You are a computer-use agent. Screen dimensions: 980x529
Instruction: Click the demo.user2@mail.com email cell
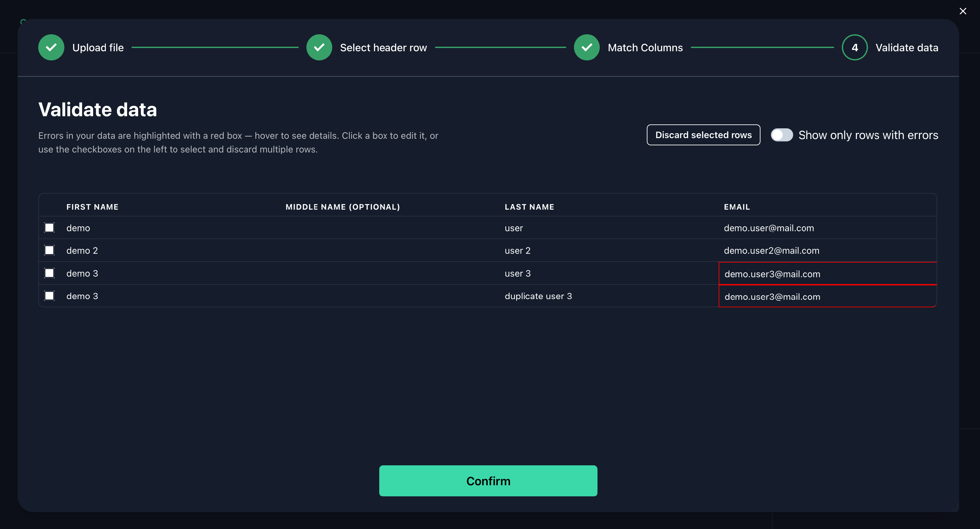pyautogui.click(x=771, y=250)
